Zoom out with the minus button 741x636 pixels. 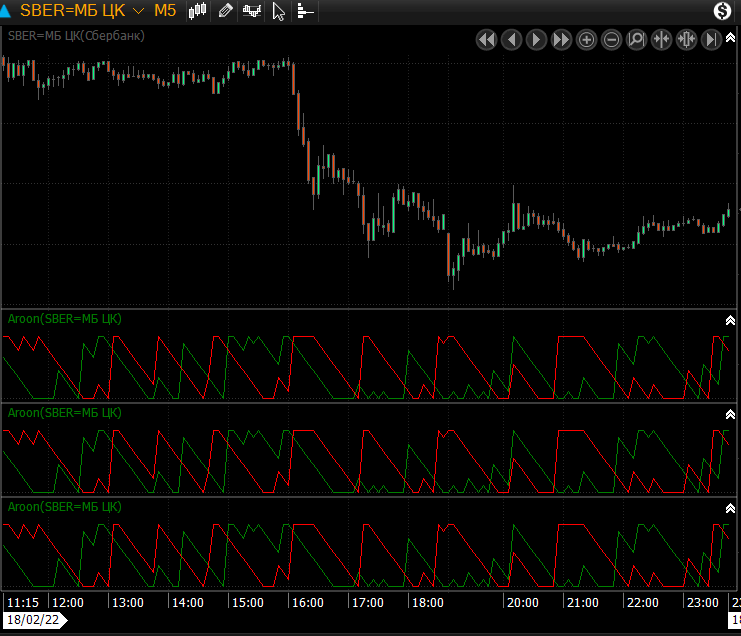pos(612,40)
